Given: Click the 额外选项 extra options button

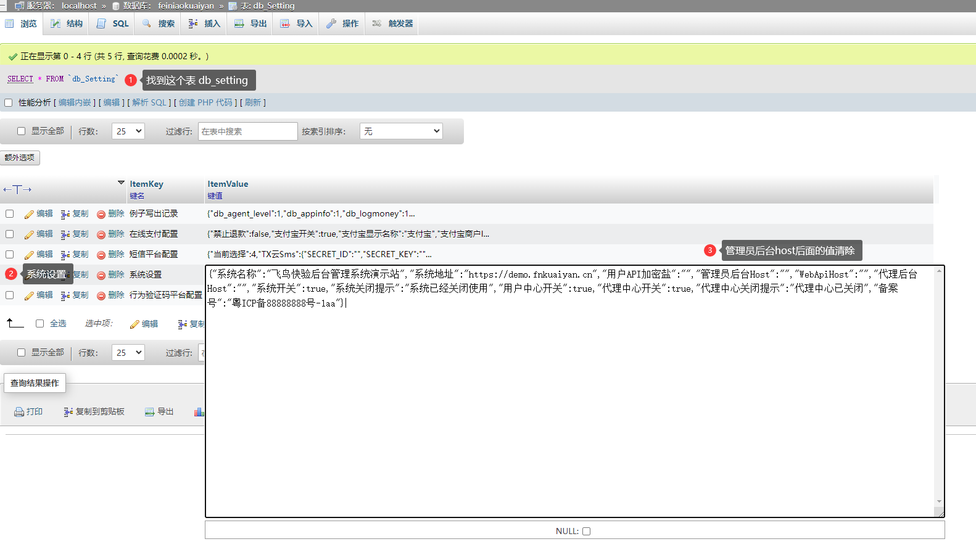Looking at the screenshot, I should click(20, 158).
